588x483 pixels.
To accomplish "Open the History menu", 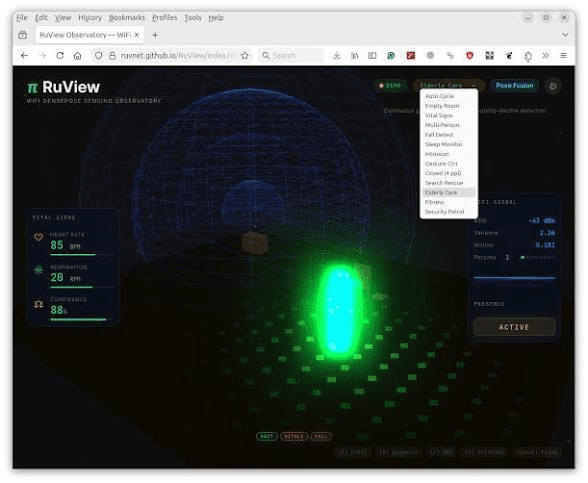I will tap(90, 18).
